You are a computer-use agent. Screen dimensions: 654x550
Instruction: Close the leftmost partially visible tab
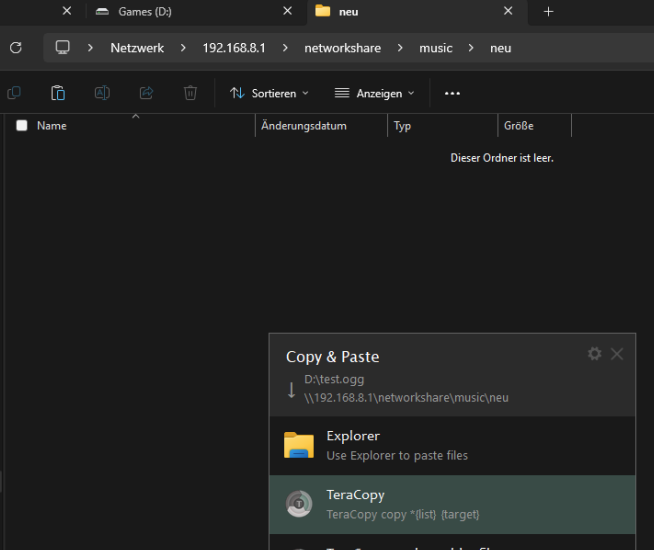pos(67,11)
